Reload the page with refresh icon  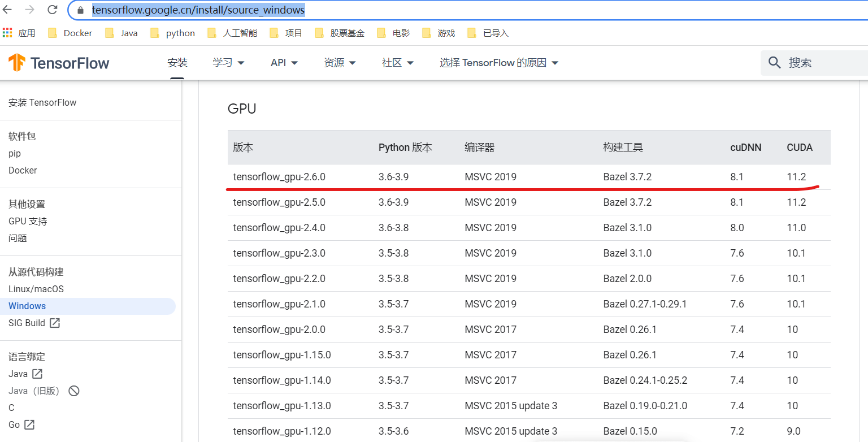(52, 10)
